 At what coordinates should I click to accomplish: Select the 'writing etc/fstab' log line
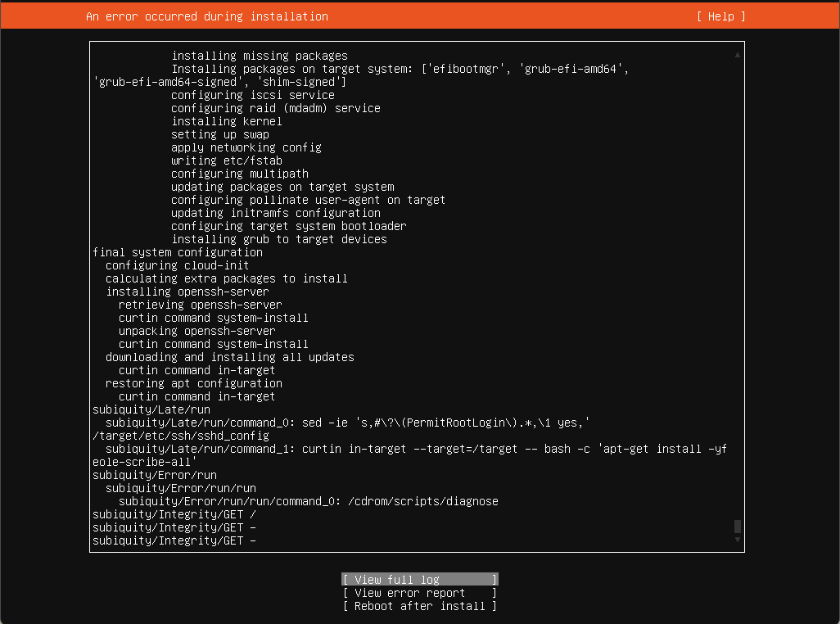pos(227,161)
